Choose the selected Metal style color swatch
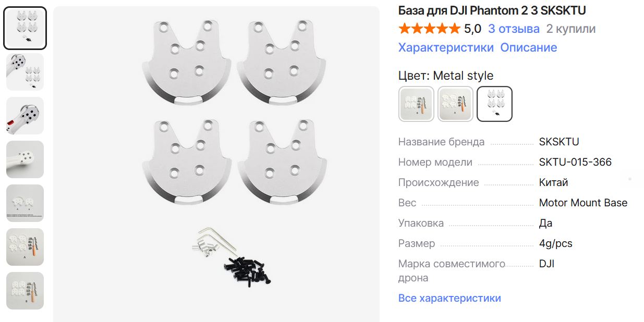The height and width of the screenshot is (322, 644). click(495, 104)
